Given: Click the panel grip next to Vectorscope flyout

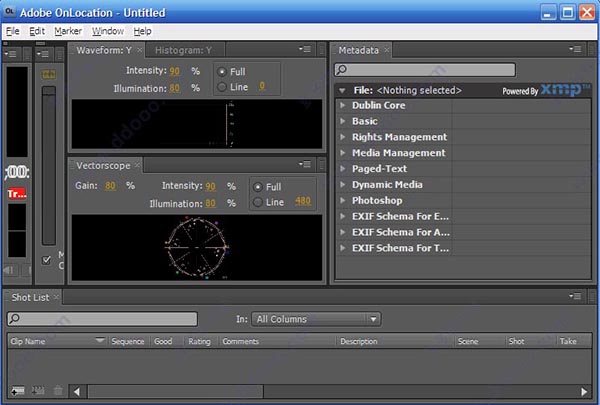Looking at the screenshot, I should pyautogui.click(x=322, y=165).
